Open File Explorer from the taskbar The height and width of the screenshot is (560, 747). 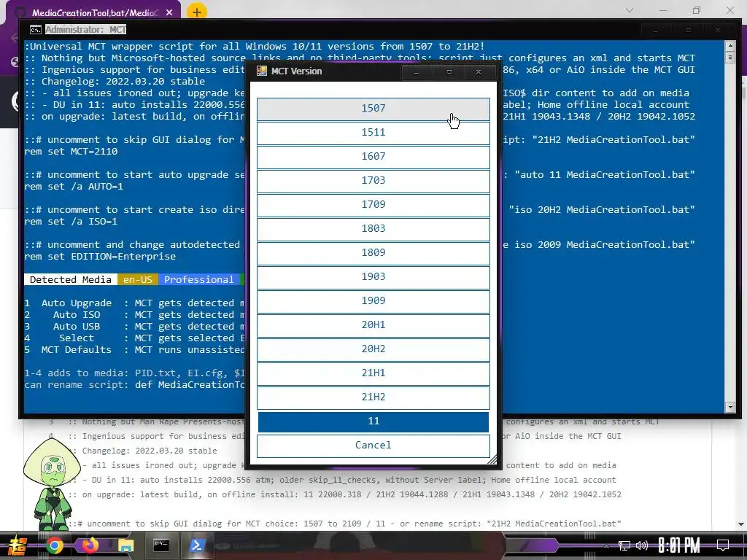pos(125,545)
